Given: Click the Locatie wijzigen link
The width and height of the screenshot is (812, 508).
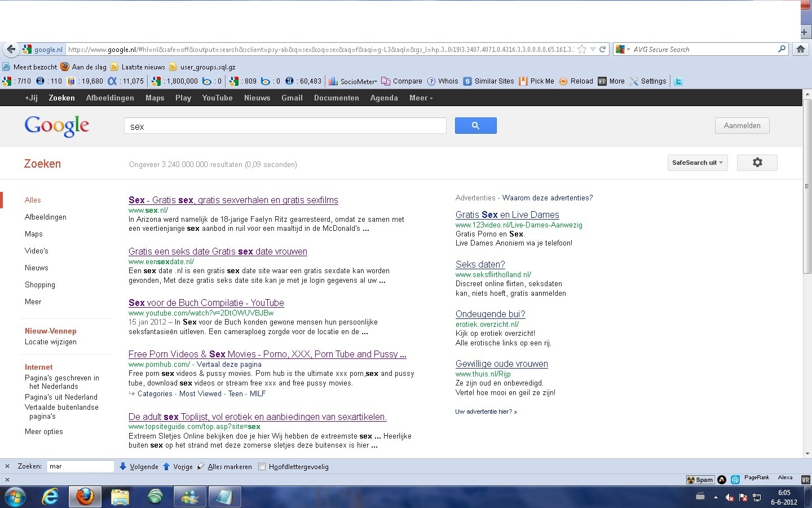Looking at the screenshot, I should (x=51, y=341).
